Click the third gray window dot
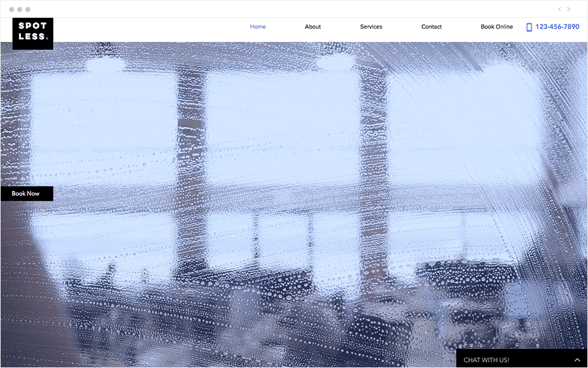Viewport: 588px width, 368px height. [28, 10]
